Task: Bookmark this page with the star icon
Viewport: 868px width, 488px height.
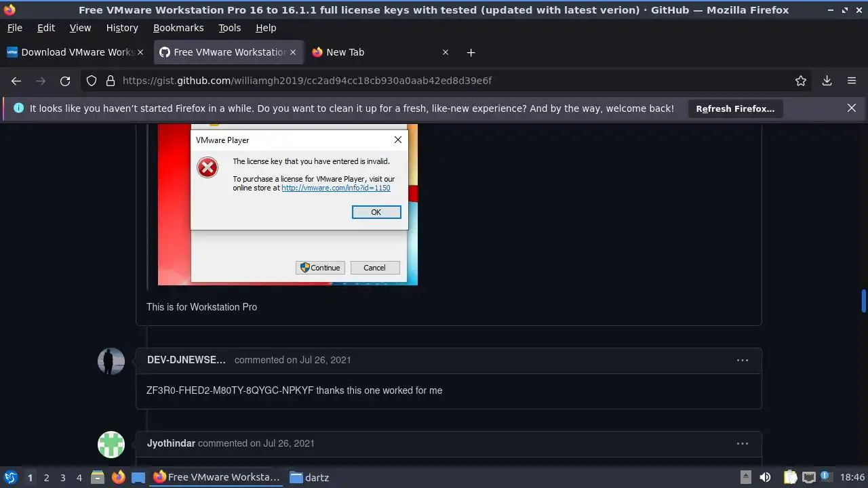Action: click(801, 81)
